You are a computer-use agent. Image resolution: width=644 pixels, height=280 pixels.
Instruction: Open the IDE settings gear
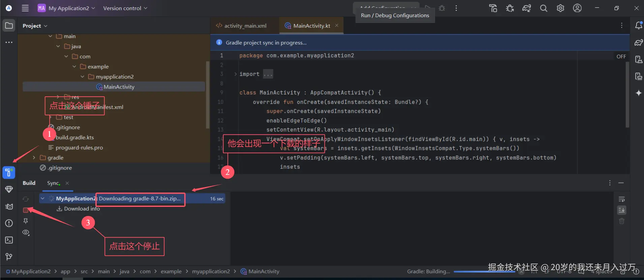(560, 8)
